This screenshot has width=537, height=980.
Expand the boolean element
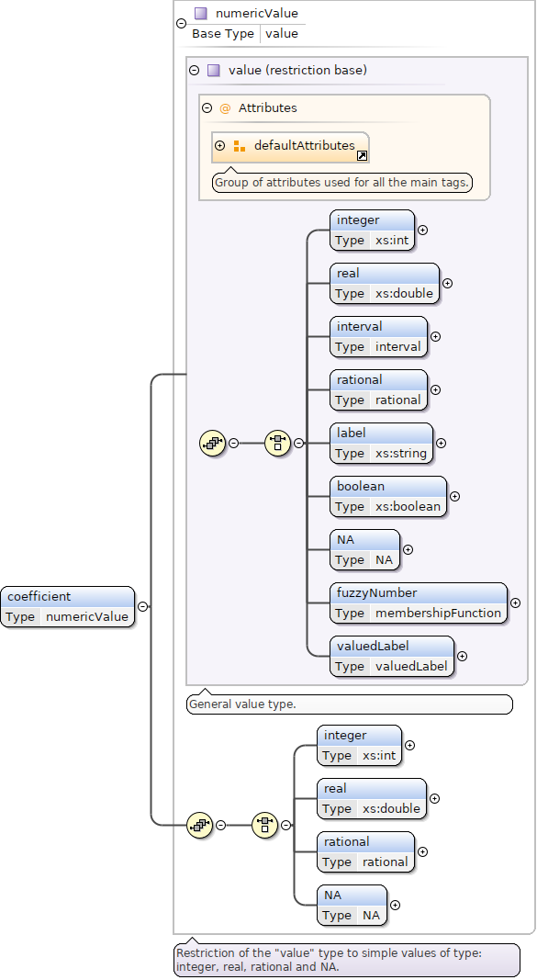455,496
